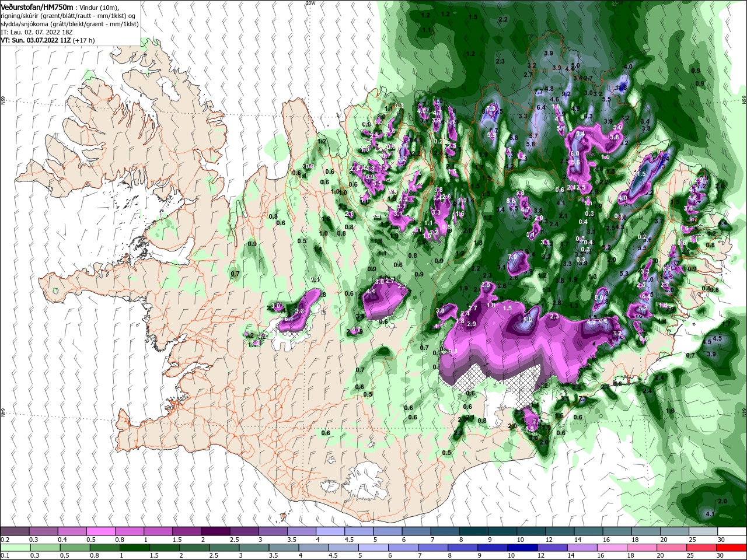Select the lower-row pink swatch between 18 and 20
This screenshot has width=747, height=560.
642,548
